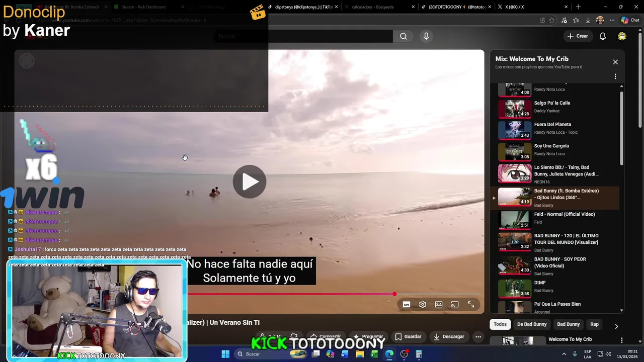Viewport: 644px width, 362px height.
Task: Open Excel from taskbar
Action: 374,354
